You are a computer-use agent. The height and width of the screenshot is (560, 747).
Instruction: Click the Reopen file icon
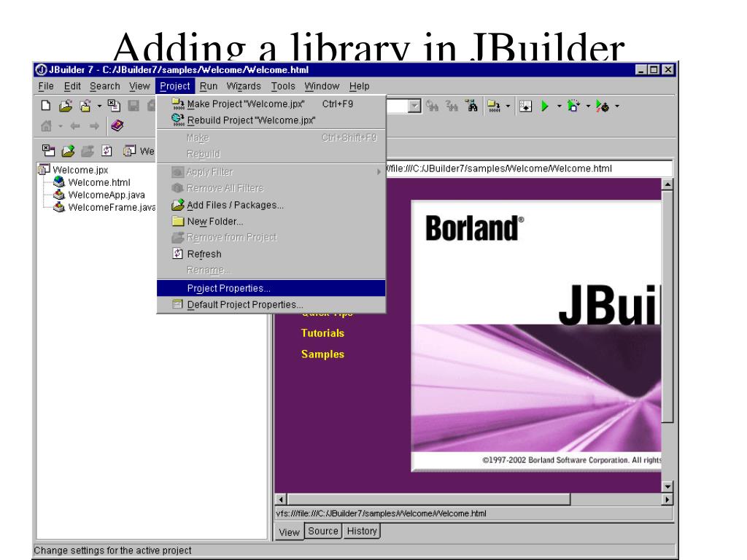click(86, 106)
